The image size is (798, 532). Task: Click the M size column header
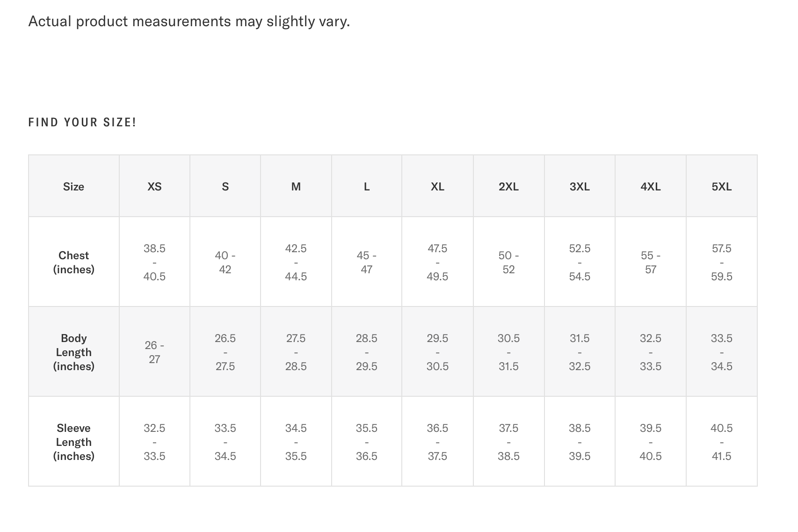(x=296, y=187)
